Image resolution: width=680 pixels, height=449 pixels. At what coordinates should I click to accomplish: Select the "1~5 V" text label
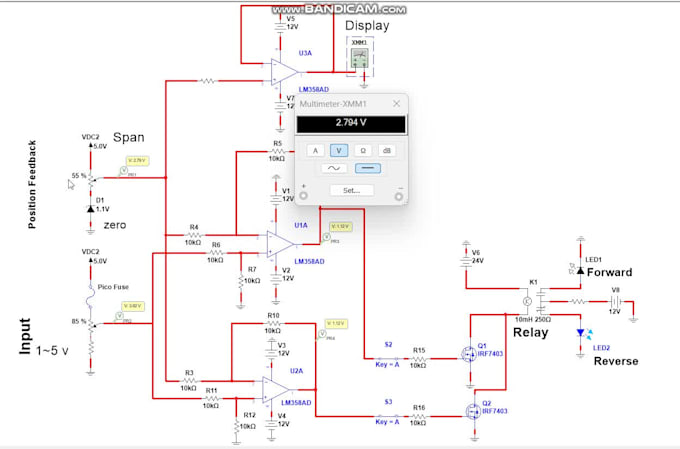pyautogui.click(x=52, y=351)
